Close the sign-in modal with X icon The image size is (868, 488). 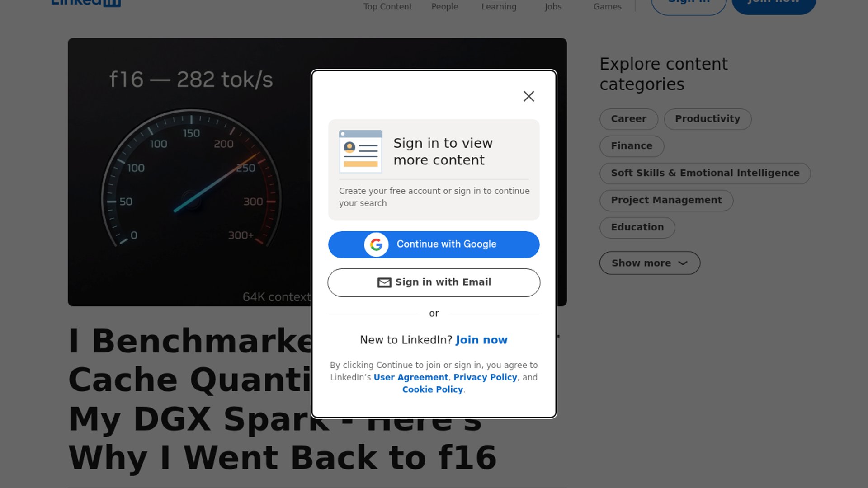point(528,96)
